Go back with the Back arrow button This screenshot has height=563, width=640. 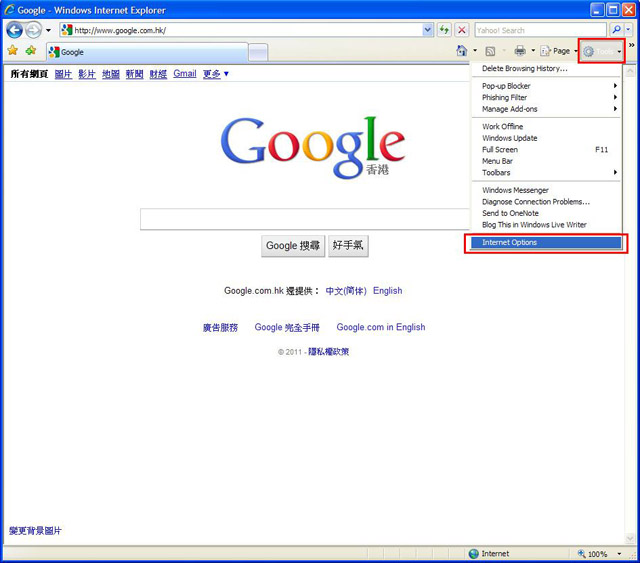pos(15,30)
